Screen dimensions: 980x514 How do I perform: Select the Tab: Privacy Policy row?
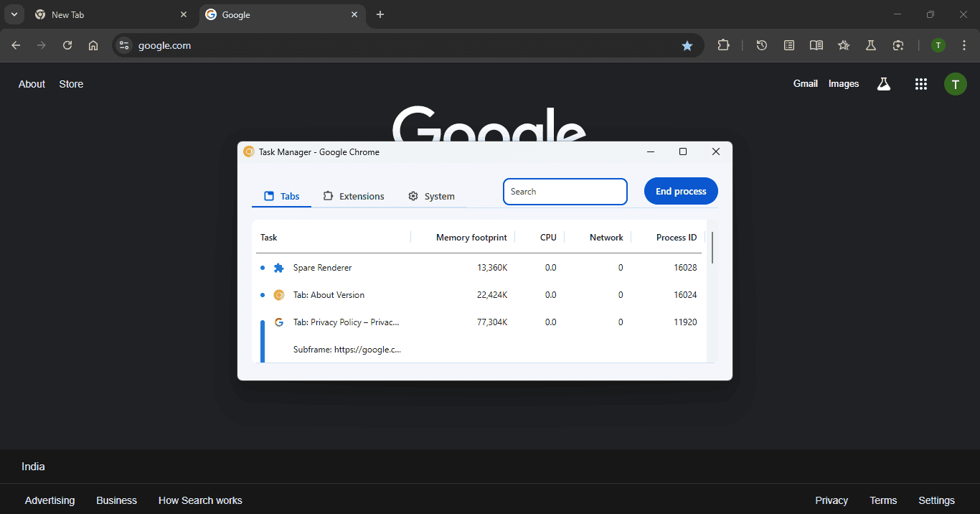tap(479, 322)
